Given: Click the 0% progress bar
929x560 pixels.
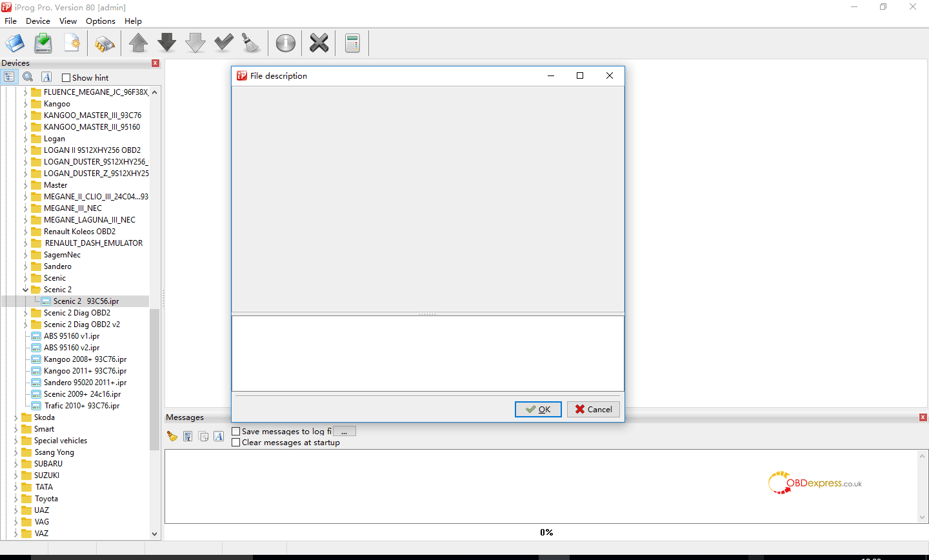Looking at the screenshot, I should pyautogui.click(x=546, y=532).
